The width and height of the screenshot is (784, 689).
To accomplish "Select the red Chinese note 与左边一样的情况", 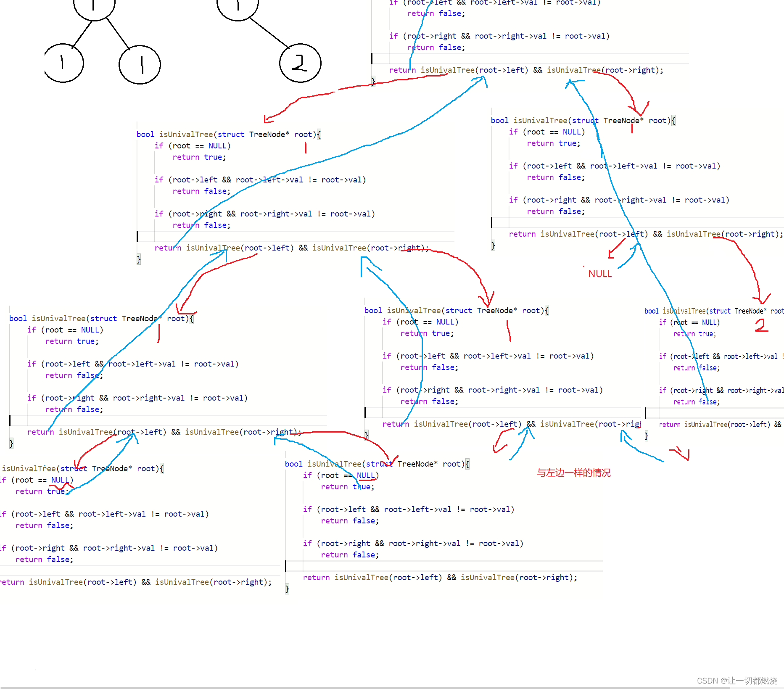I will [x=573, y=473].
